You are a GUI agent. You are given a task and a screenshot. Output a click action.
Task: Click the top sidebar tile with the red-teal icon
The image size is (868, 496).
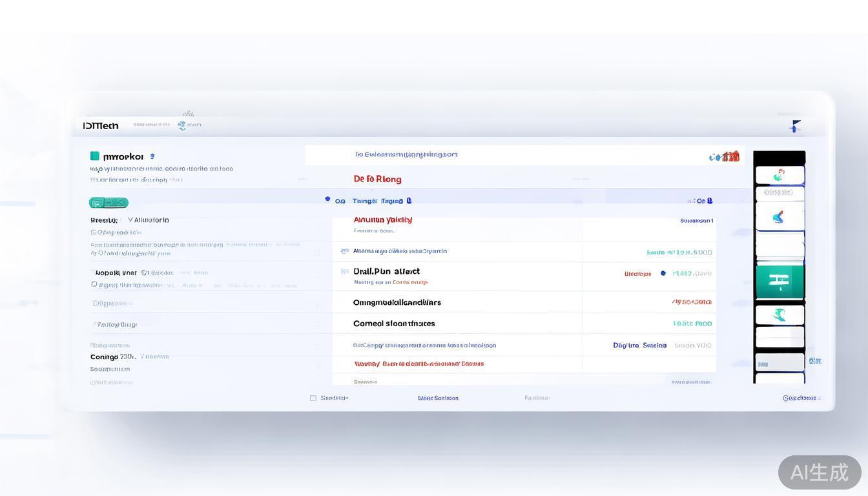[x=780, y=175]
